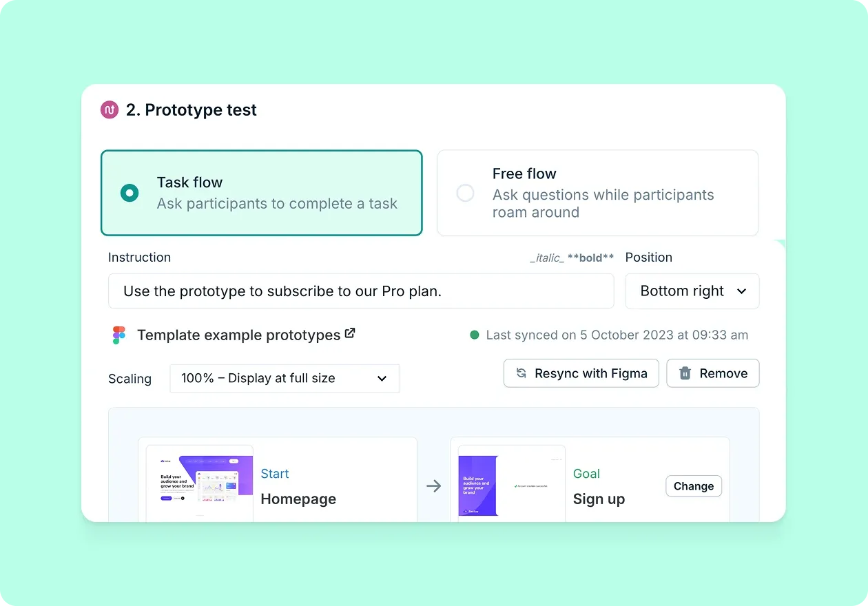Select the Task flow radio button

[x=130, y=193]
